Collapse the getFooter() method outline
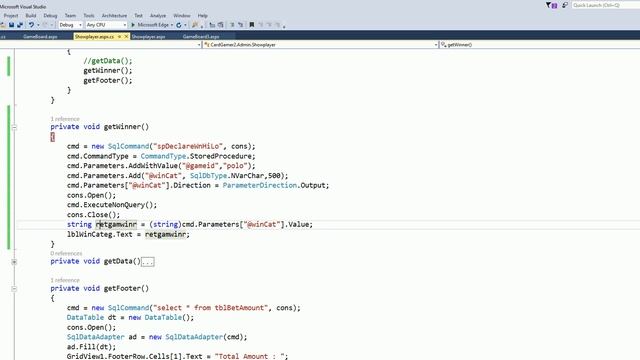The image size is (640, 360). pos(14,289)
